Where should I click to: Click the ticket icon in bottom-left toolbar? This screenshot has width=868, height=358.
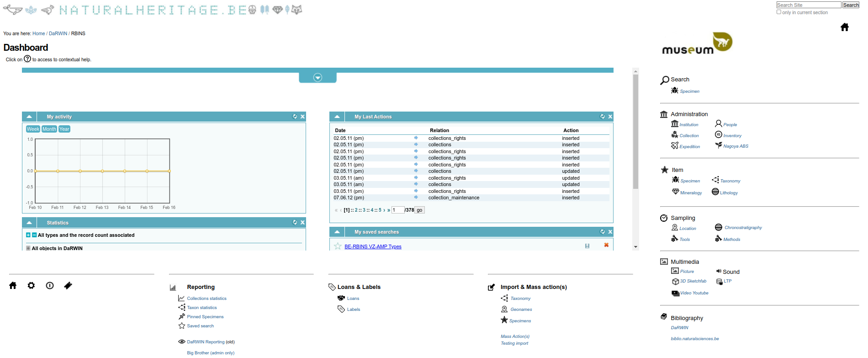tap(68, 286)
